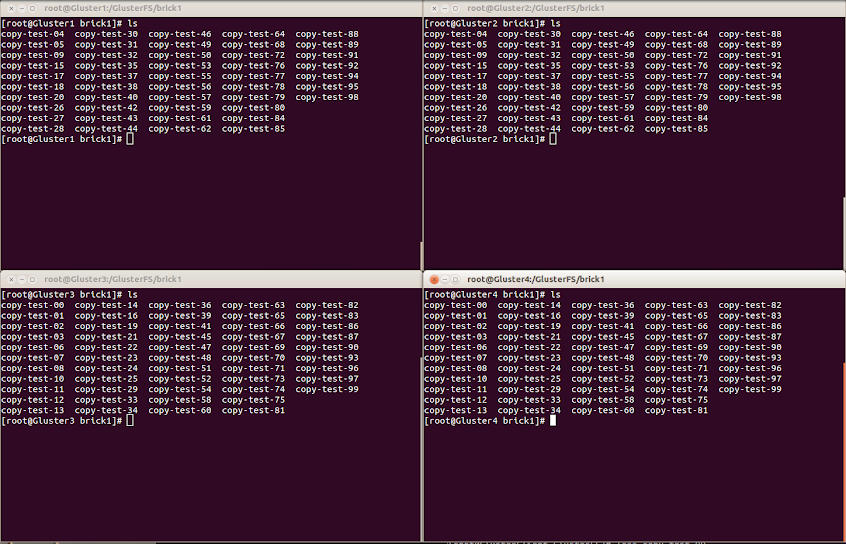Select copy-test-60 in Gluster3 terminal
Image resolution: width=846 pixels, height=544 pixels.
180,411
